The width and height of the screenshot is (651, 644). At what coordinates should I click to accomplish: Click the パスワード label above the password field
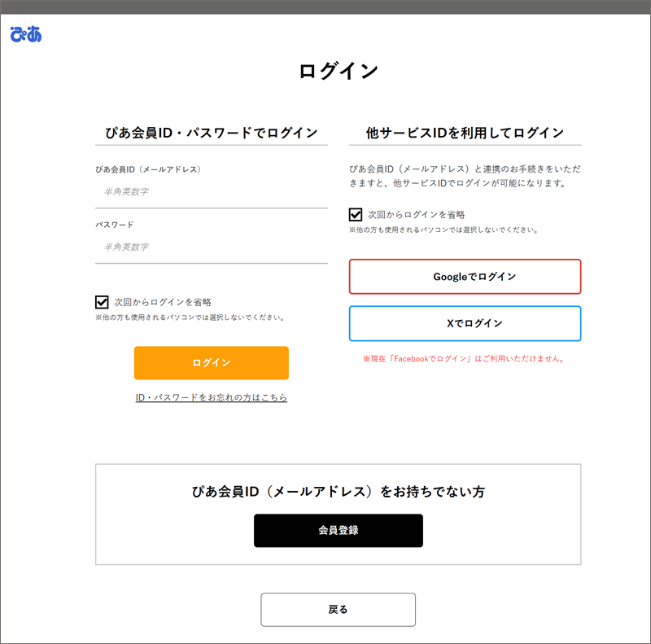click(x=114, y=225)
